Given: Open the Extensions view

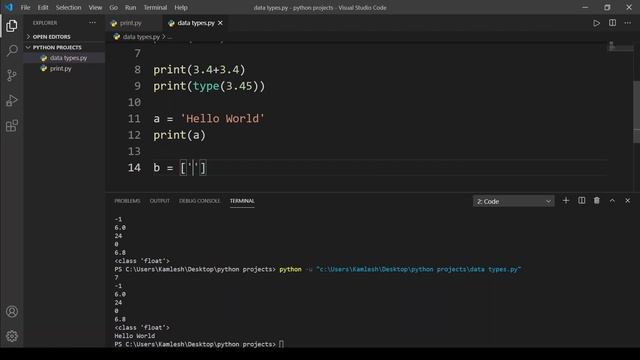Looking at the screenshot, I should [12, 126].
